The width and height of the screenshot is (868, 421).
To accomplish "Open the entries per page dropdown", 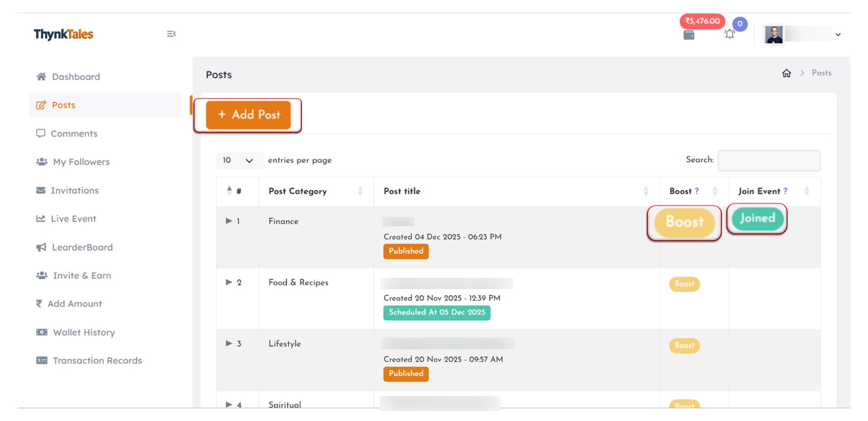I will point(238,160).
